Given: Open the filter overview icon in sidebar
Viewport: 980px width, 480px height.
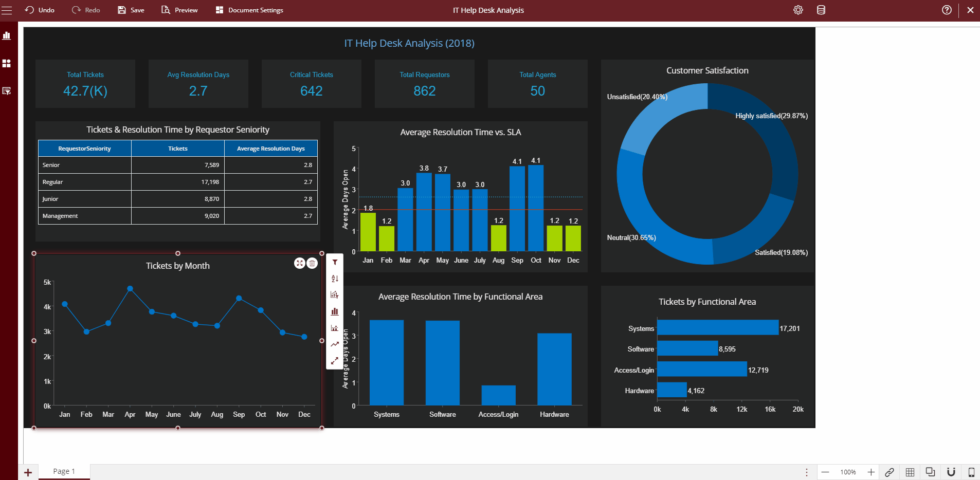Looking at the screenshot, I should (7, 91).
